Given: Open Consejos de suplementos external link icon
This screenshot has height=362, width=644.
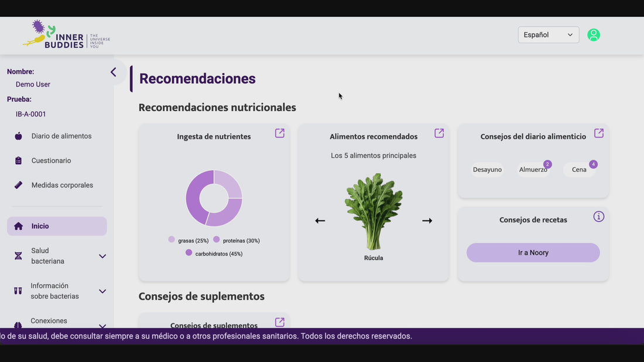Looking at the screenshot, I should (x=280, y=322).
